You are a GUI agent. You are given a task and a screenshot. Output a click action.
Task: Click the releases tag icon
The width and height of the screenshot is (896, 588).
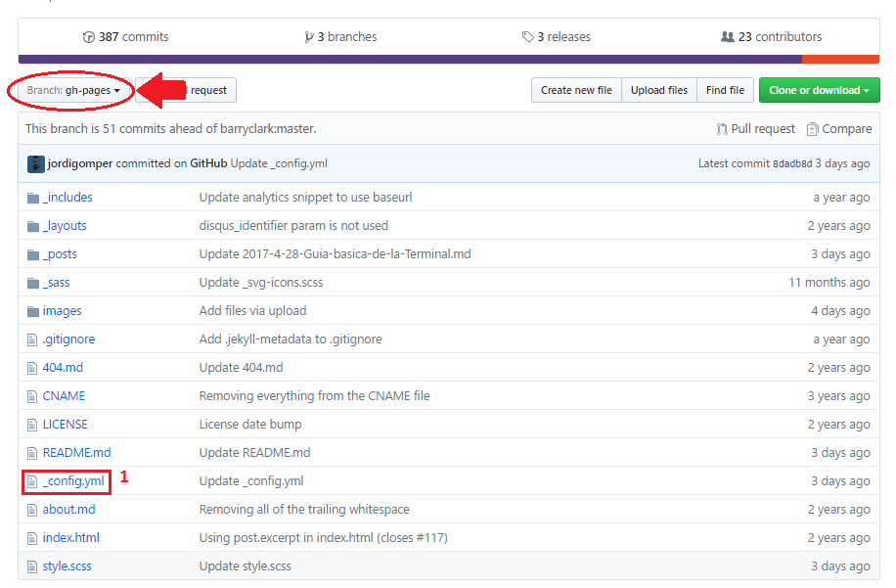click(528, 37)
